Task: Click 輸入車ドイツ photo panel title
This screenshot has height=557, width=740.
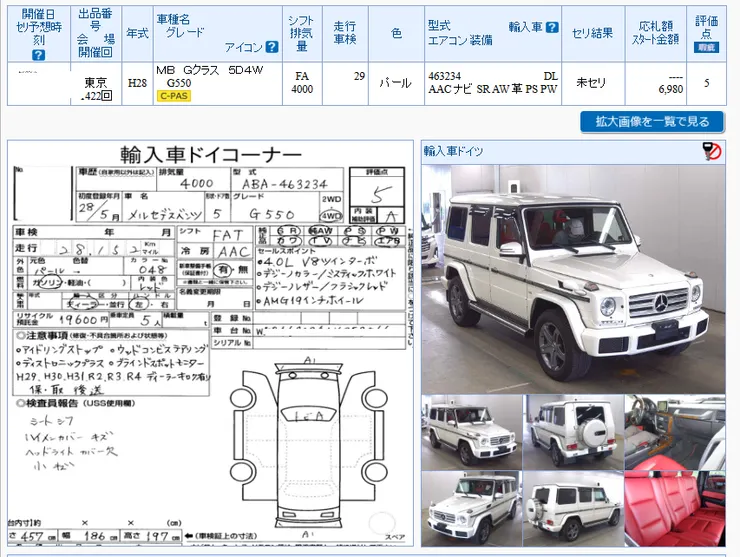Action: 454,151
